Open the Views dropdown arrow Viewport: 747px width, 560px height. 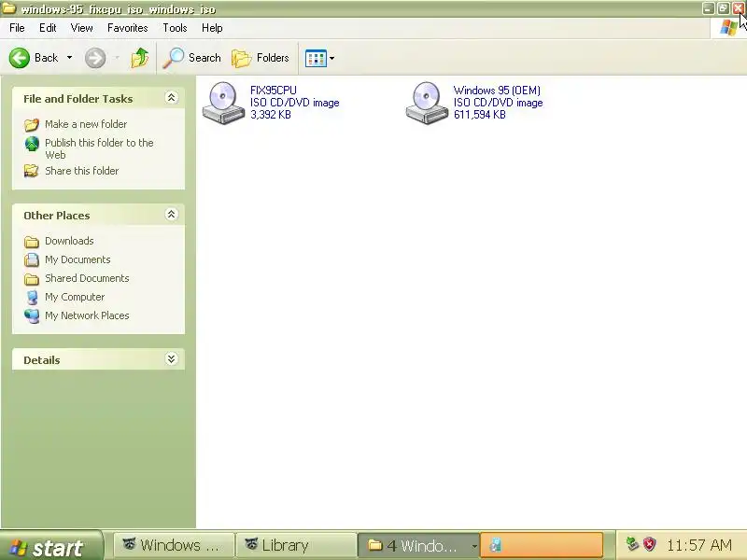click(x=332, y=58)
